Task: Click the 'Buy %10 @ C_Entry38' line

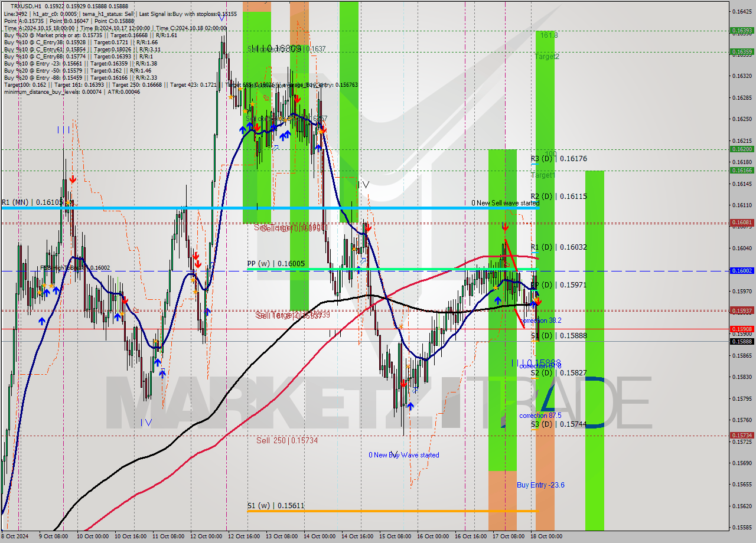Action: click(80, 42)
